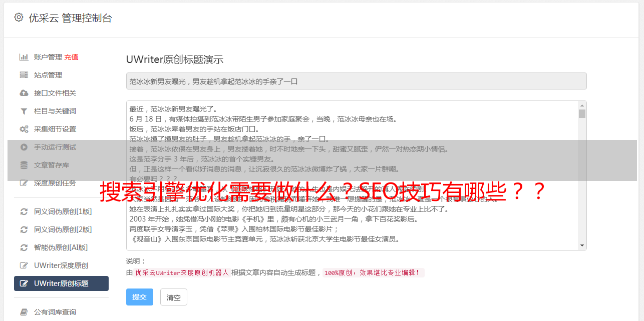Click the generated title field

pos(356,81)
